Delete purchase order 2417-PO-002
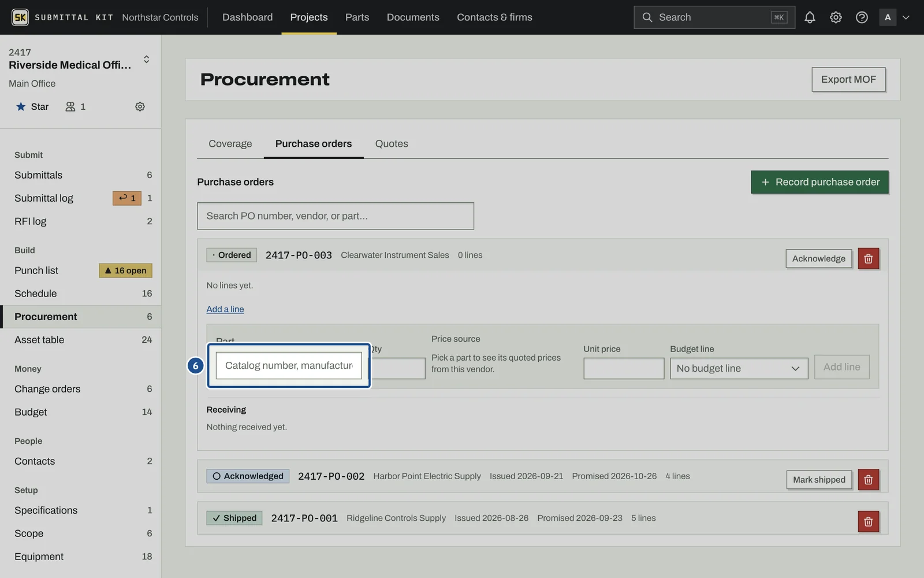This screenshot has width=924, height=578. pyautogui.click(x=868, y=480)
